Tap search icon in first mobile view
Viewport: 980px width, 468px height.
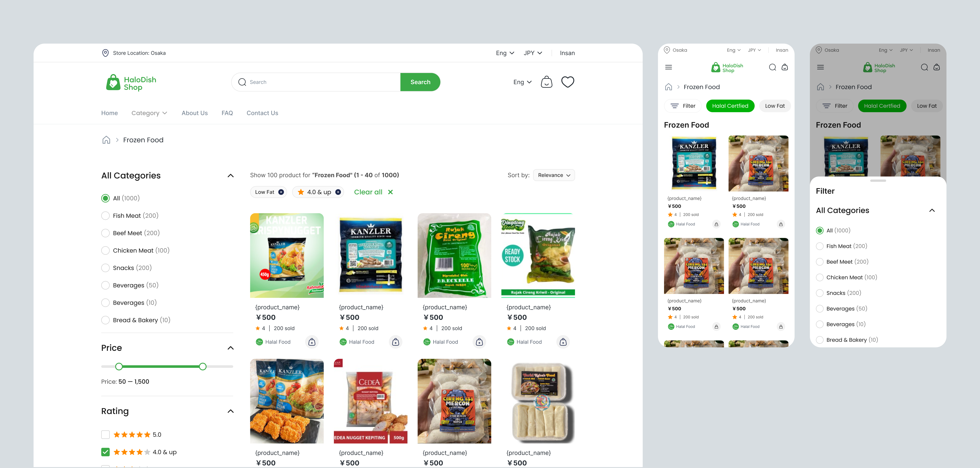772,67
